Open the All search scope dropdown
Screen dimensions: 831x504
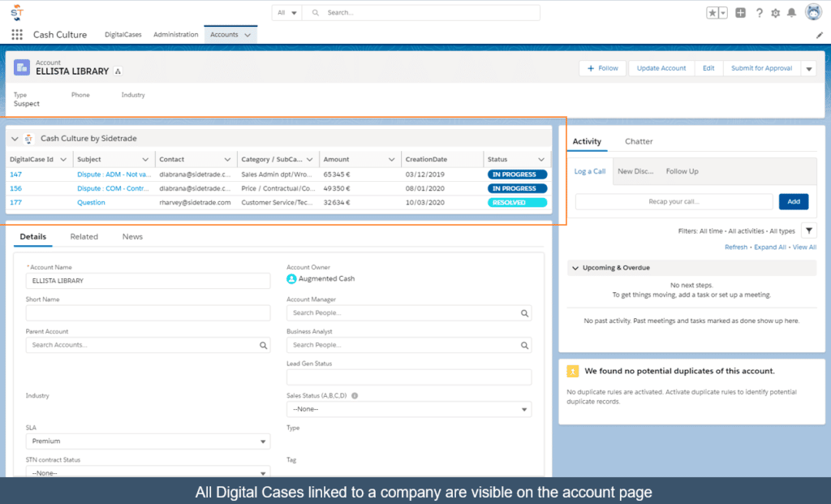[x=286, y=13]
